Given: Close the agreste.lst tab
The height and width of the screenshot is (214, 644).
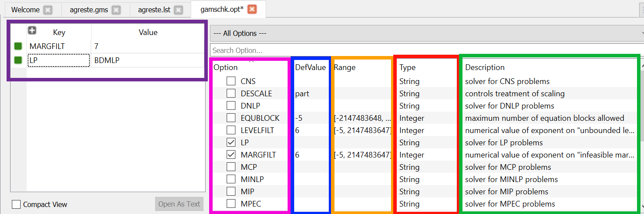Looking at the screenshot, I should pos(178,10).
